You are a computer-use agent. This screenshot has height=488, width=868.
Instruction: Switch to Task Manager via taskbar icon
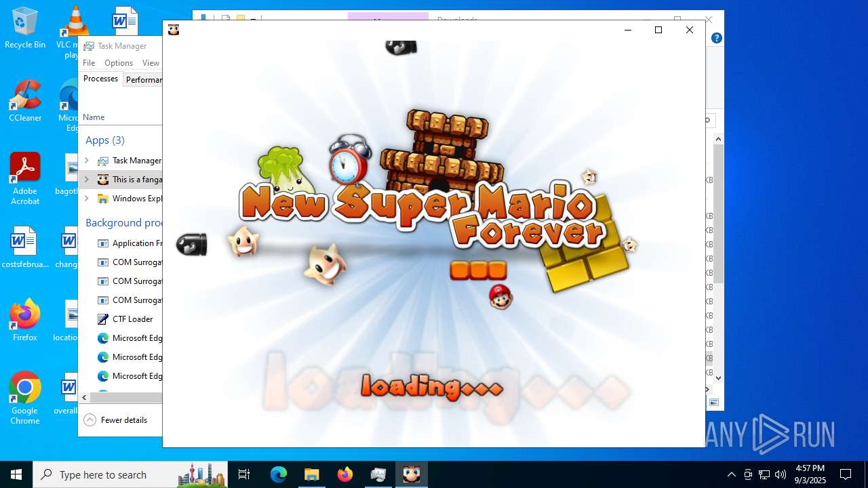pos(378,474)
